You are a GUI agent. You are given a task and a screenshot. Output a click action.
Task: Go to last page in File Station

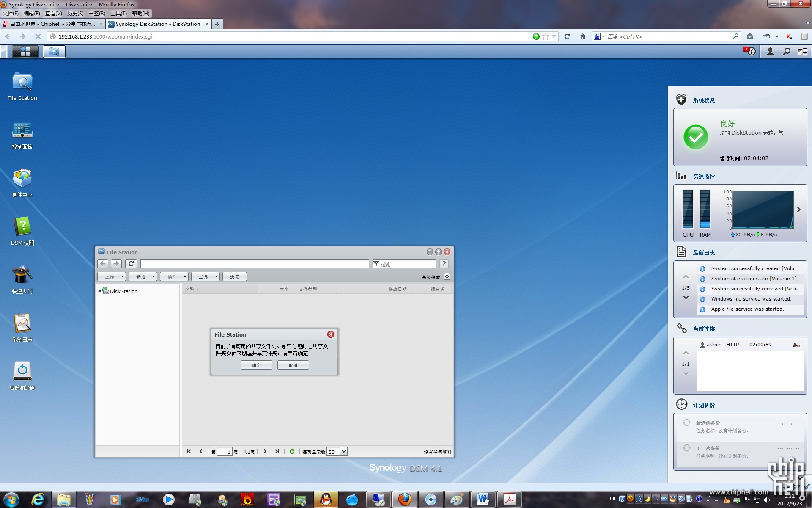(x=277, y=452)
